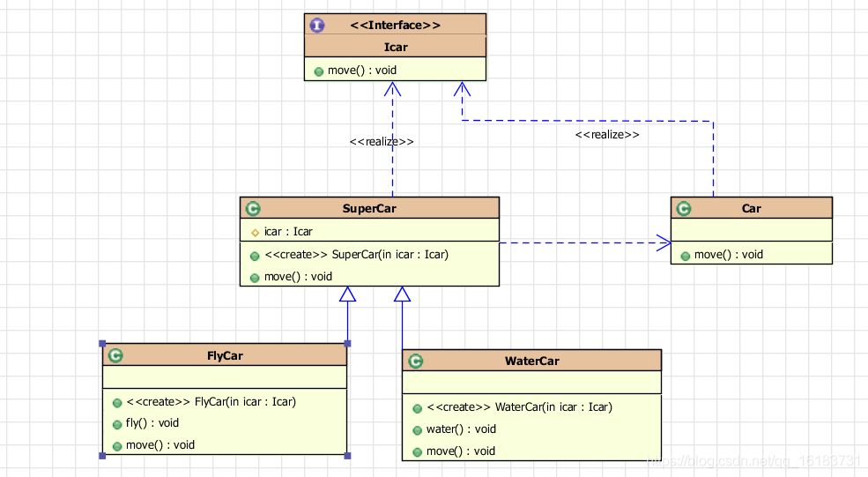Click 'fly() : void' operation
Viewport: 868px width, 477px height.
[152, 423]
